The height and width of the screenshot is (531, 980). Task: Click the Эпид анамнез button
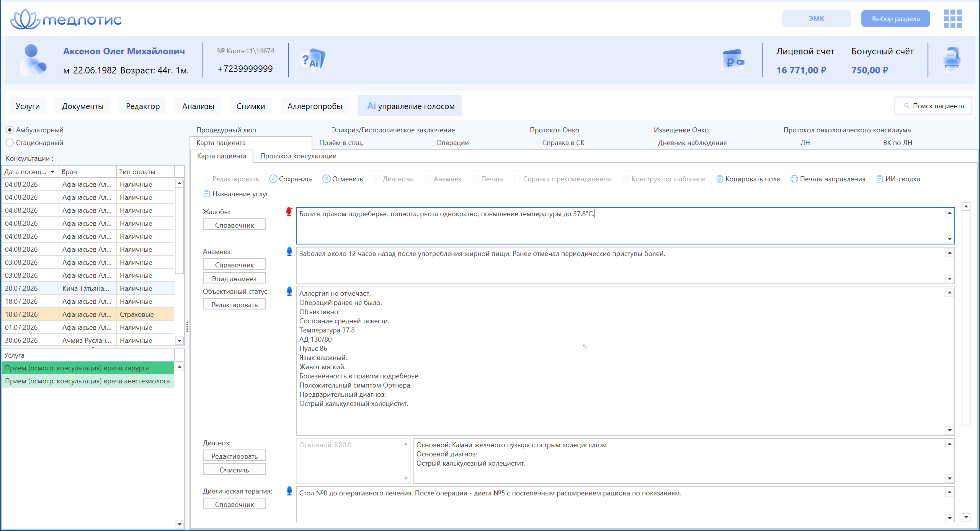pyautogui.click(x=234, y=278)
